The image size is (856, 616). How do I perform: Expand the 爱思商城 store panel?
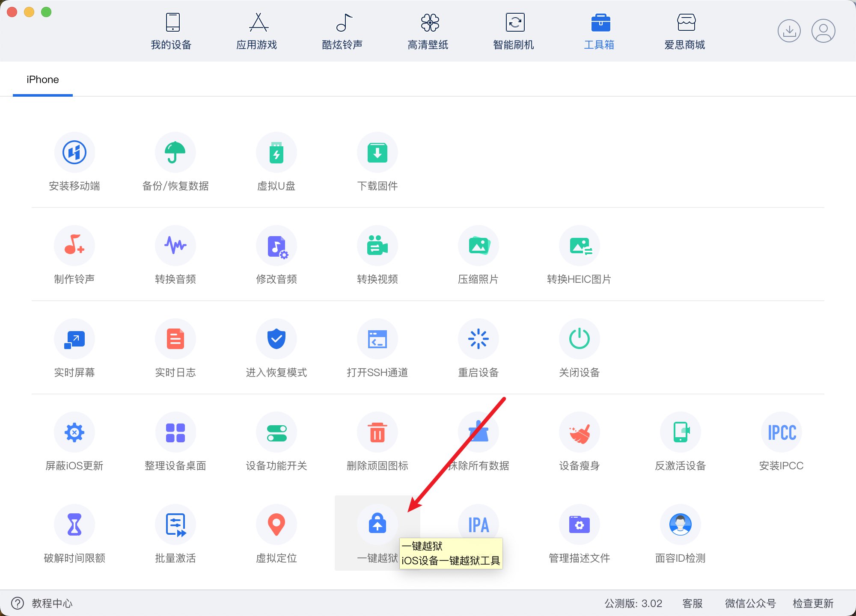pos(683,30)
